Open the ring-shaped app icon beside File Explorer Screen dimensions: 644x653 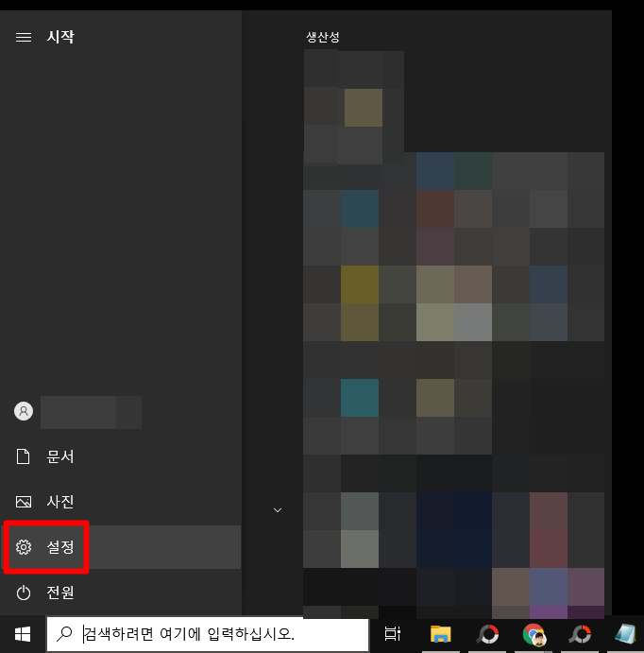[487, 634]
